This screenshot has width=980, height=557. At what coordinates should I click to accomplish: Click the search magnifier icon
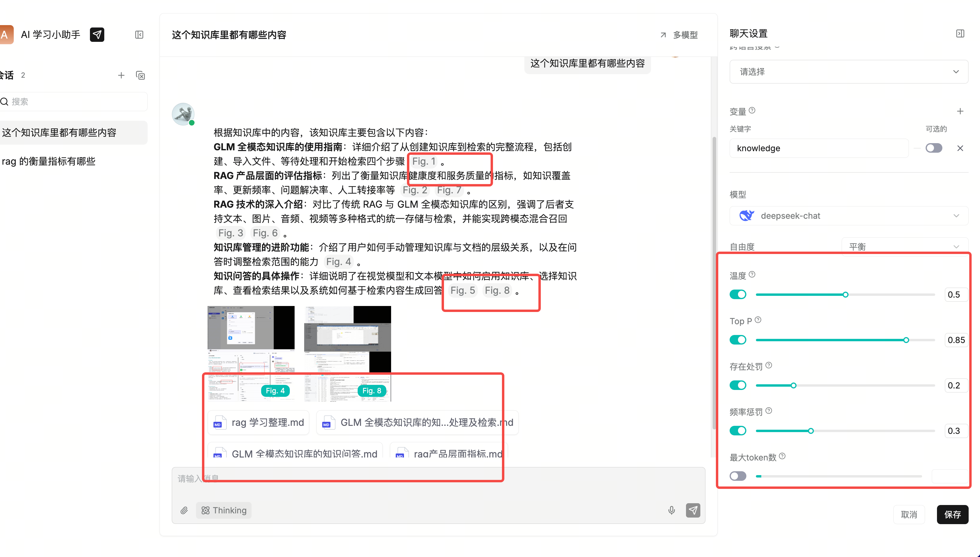4,102
